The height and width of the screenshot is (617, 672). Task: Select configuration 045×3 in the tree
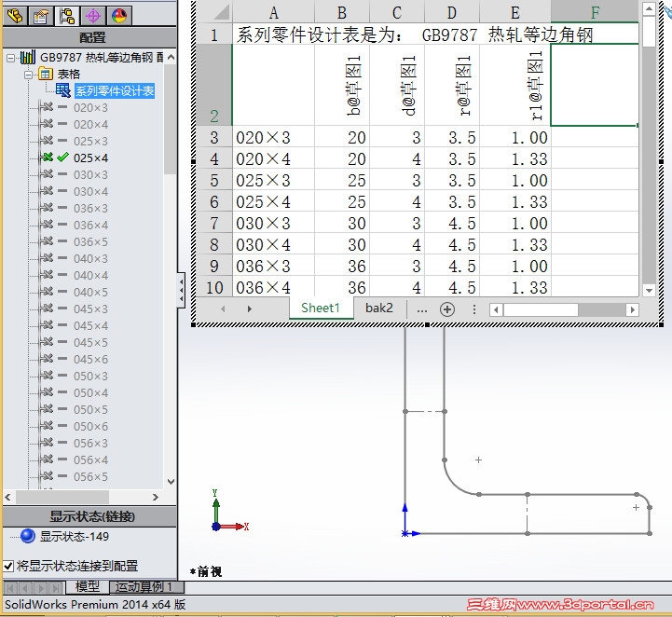pos(90,308)
